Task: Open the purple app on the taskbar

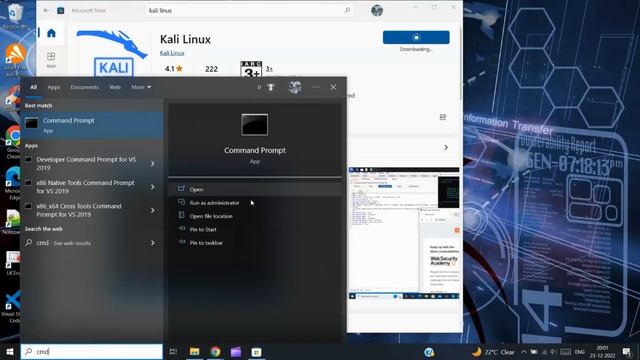Action: 236,351
